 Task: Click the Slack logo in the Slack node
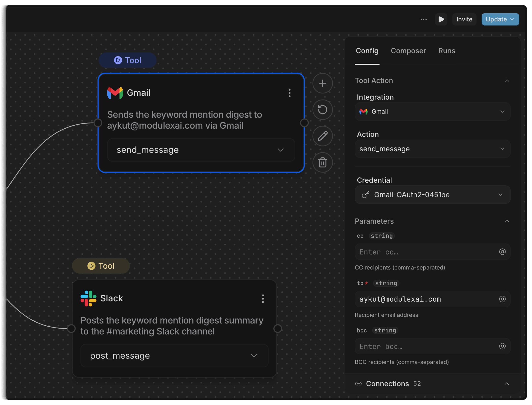click(88, 299)
